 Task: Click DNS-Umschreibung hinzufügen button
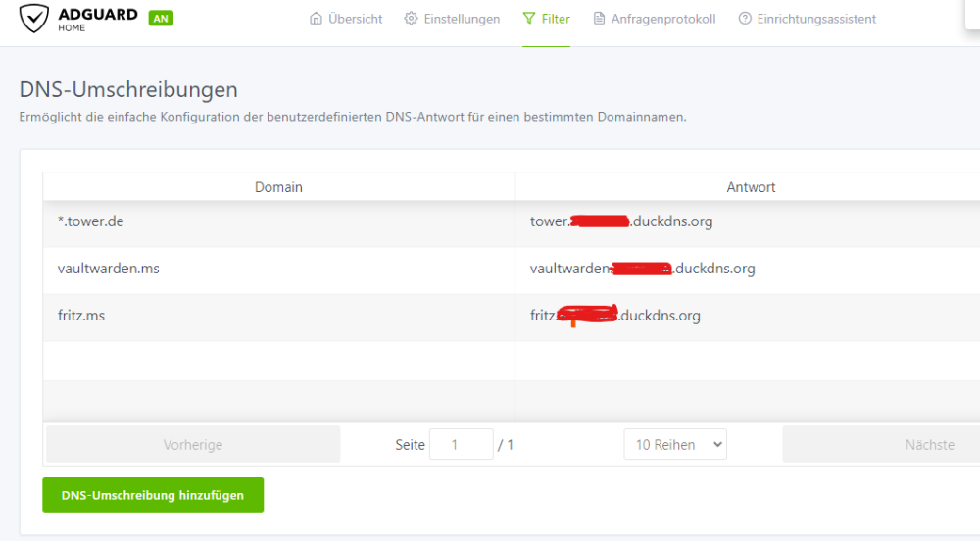pos(153,495)
